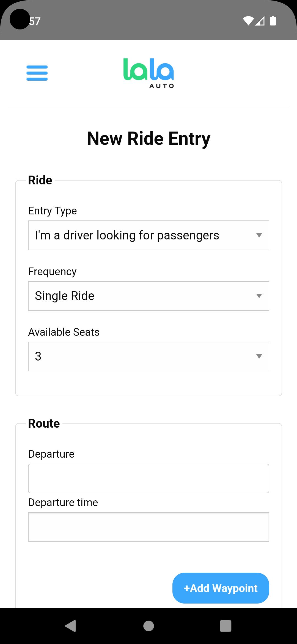Viewport: 297px width, 644px height.
Task: Tap the Wi-Fi status icon
Action: pos(248,21)
